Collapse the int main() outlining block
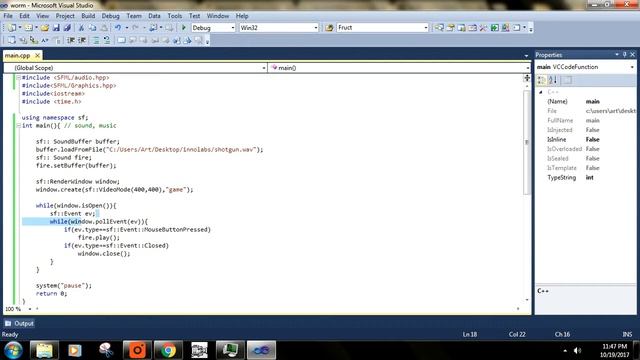 click(18, 126)
